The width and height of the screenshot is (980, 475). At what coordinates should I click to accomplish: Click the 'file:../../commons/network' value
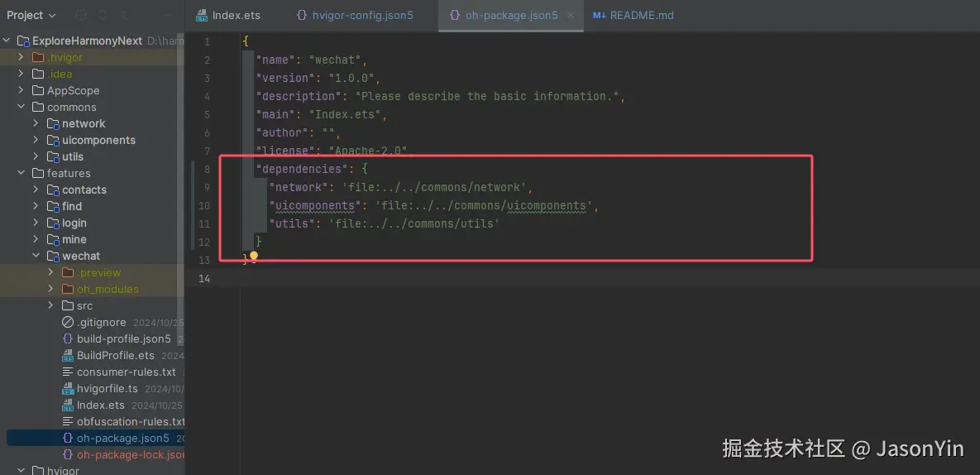click(436, 187)
